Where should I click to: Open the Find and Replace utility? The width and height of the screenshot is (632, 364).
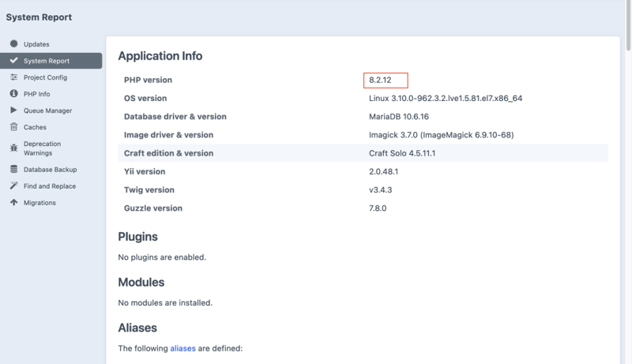point(49,186)
